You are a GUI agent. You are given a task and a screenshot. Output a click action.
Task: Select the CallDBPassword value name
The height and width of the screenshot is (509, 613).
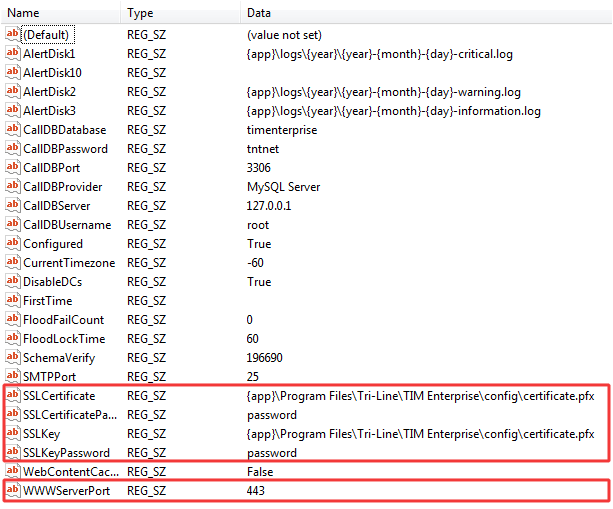pos(66,149)
